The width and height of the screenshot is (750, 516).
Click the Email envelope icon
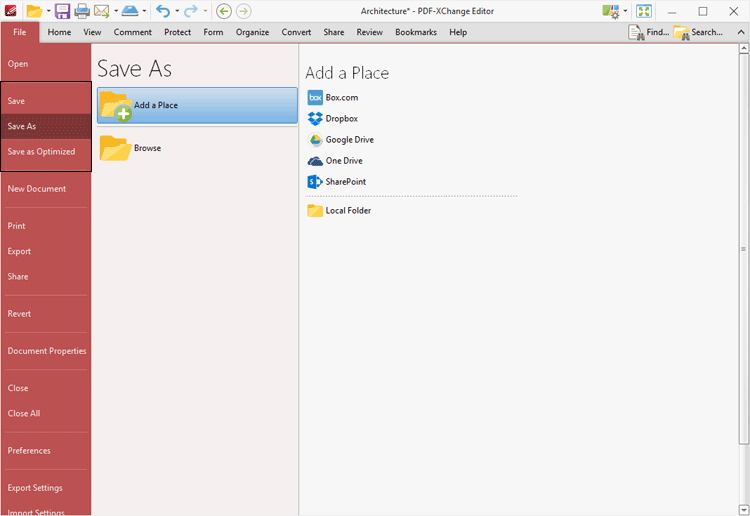coord(101,11)
